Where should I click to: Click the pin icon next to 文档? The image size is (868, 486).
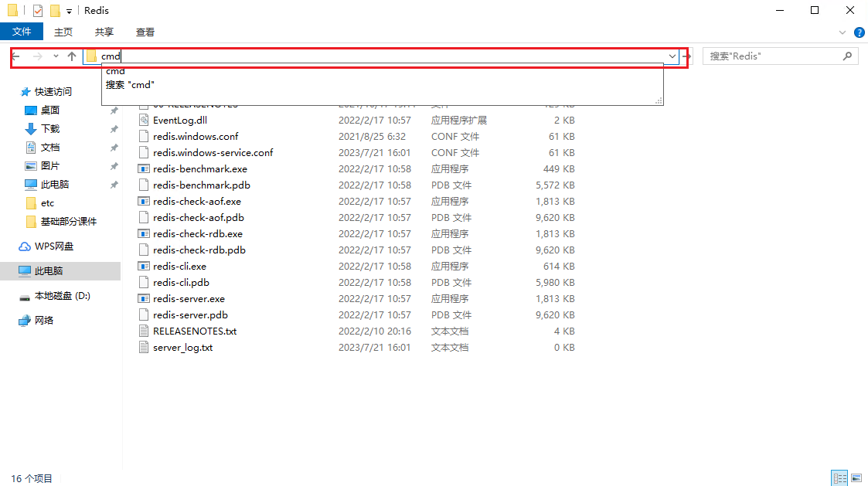[114, 148]
